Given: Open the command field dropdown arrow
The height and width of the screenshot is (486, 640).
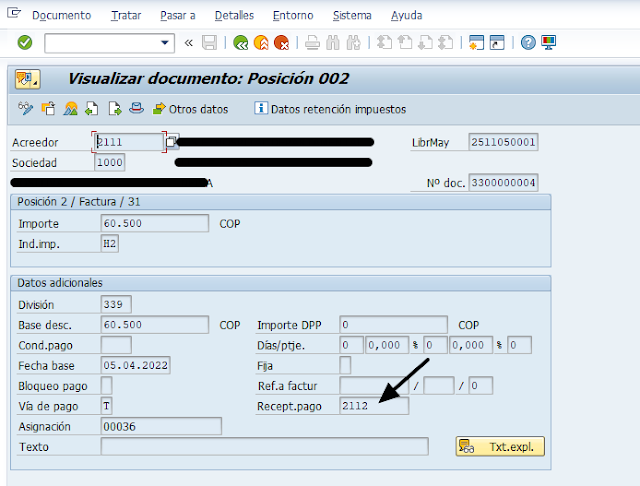Looking at the screenshot, I should [165, 43].
